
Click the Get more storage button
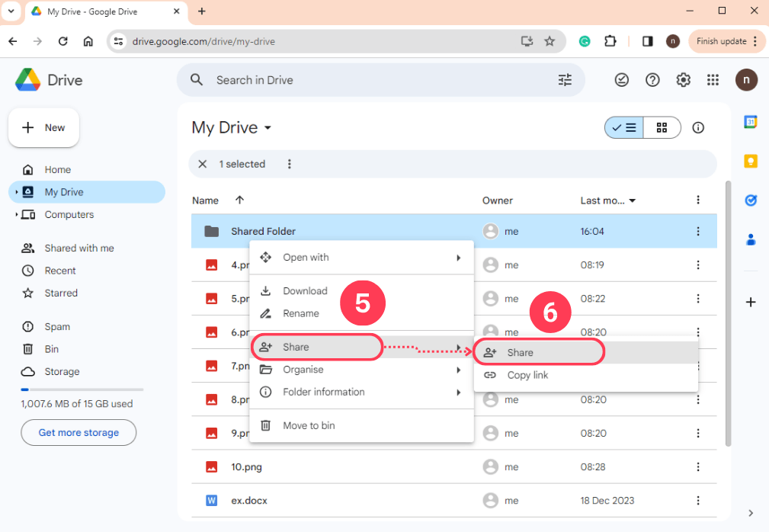click(x=78, y=432)
